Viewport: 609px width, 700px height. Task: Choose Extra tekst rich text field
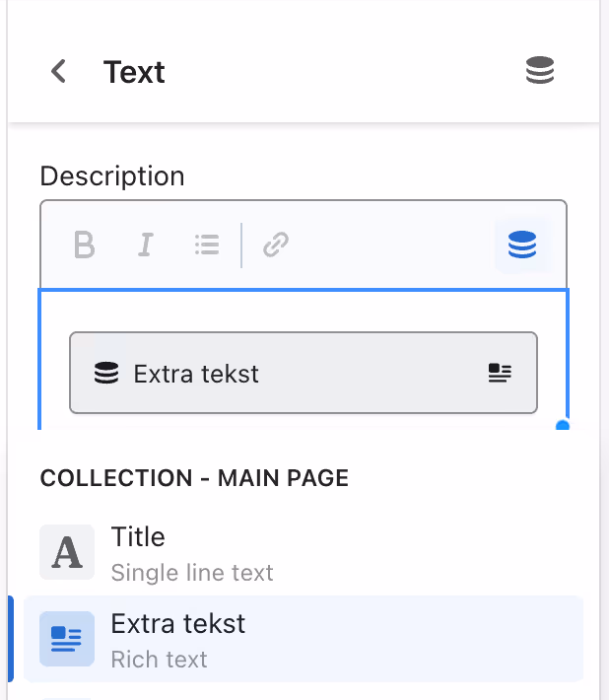[x=304, y=639]
